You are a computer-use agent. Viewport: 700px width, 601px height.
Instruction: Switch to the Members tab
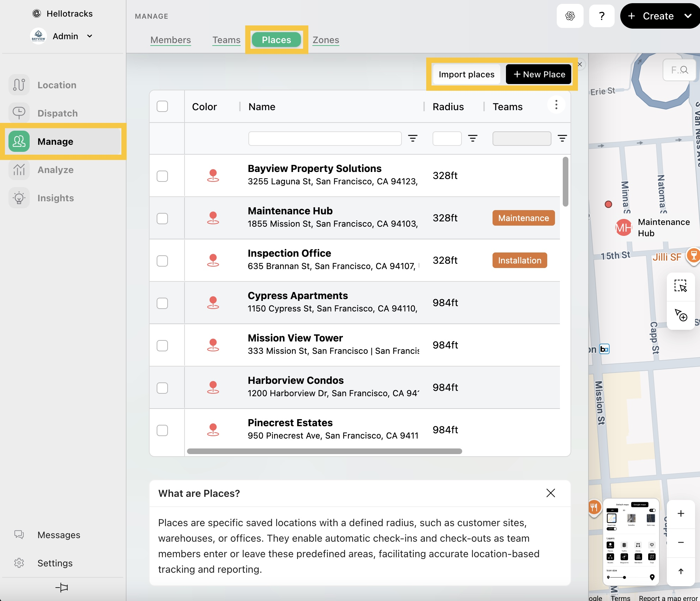click(170, 40)
